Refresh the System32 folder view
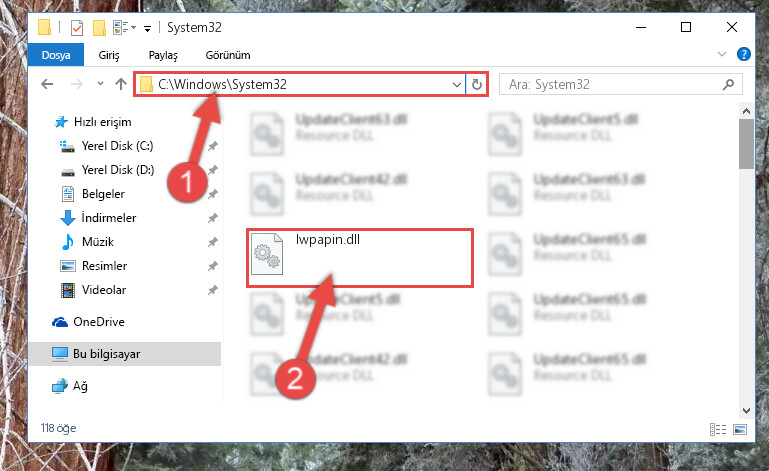The image size is (769, 471). coord(477,84)
